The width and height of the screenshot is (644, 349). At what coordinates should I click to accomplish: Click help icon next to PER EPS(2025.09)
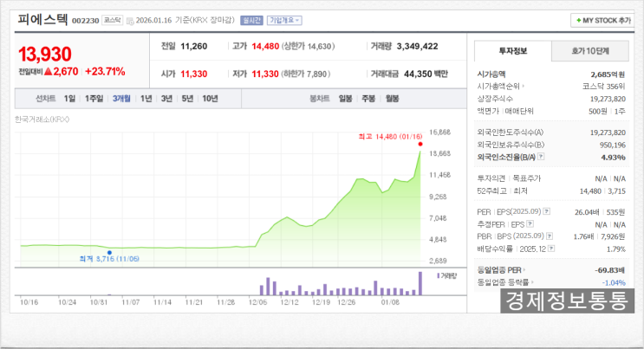[x=546, y=211]
